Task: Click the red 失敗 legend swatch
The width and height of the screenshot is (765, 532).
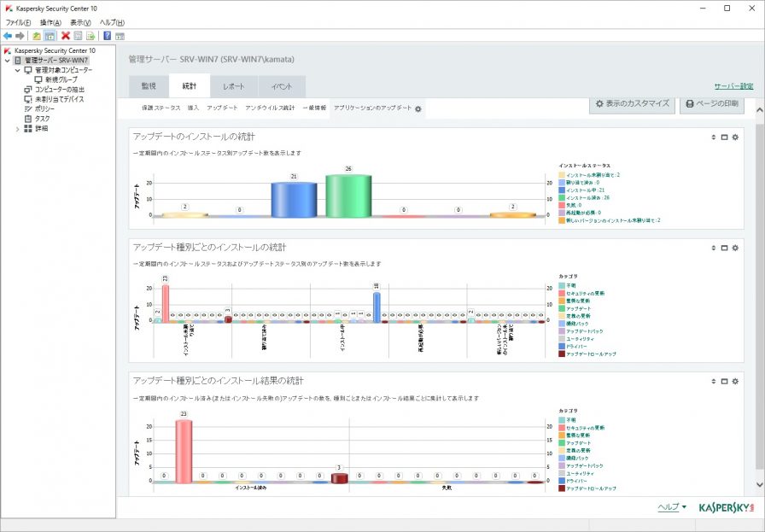Action: pyautogui.click(x=562, y=206)
